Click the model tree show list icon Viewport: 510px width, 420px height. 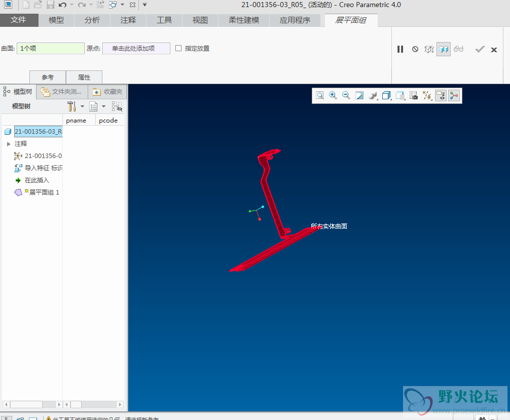(x=93, y=106)
